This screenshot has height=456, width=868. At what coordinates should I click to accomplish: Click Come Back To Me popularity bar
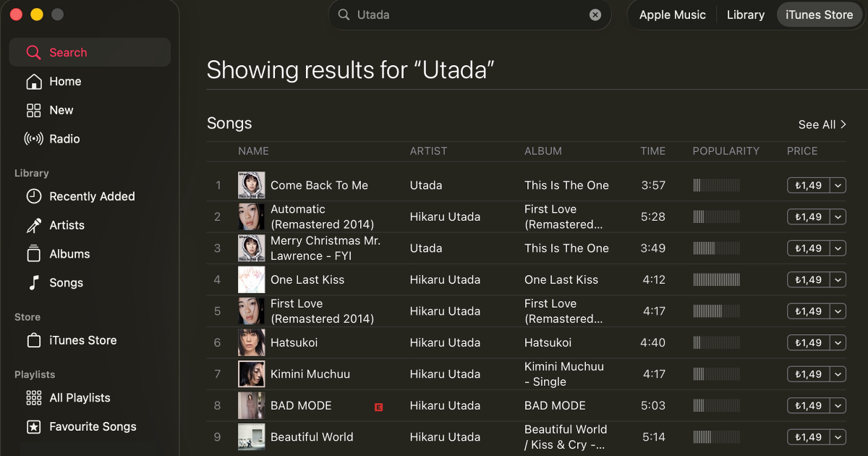[x=717, y=185]
